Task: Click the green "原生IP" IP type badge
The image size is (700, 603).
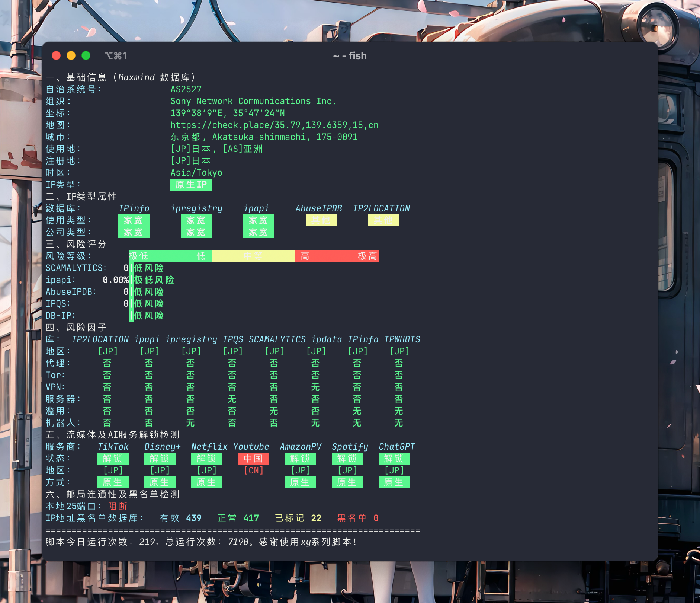Action: (191, 185)
